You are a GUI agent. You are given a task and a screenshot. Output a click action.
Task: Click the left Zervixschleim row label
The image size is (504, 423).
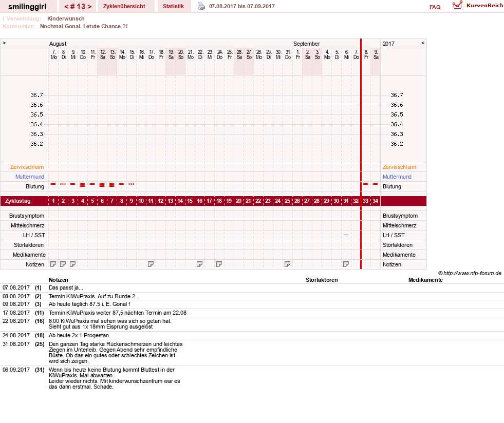27,167
